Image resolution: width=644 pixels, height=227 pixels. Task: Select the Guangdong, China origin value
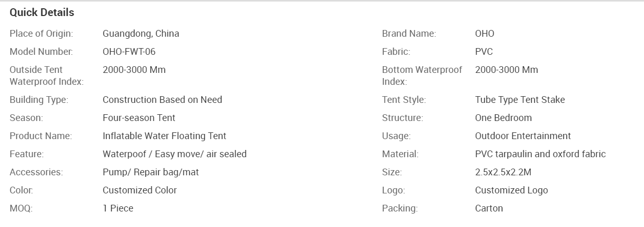pos(141,34)
